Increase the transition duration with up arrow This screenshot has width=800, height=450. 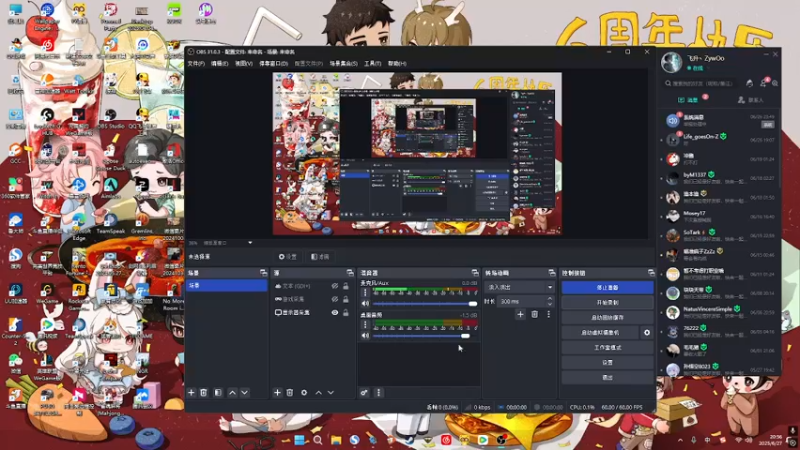[549, 299]
